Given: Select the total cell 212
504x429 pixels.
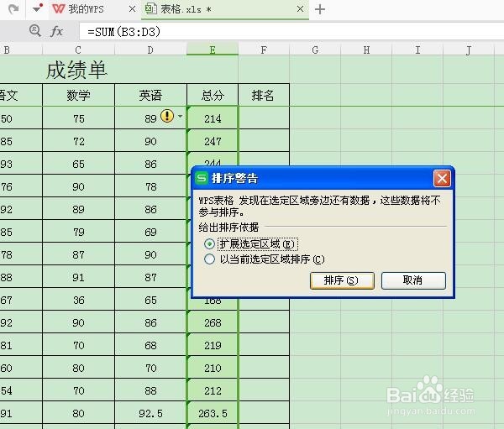Looking at the screenshot, I should 213,390.
